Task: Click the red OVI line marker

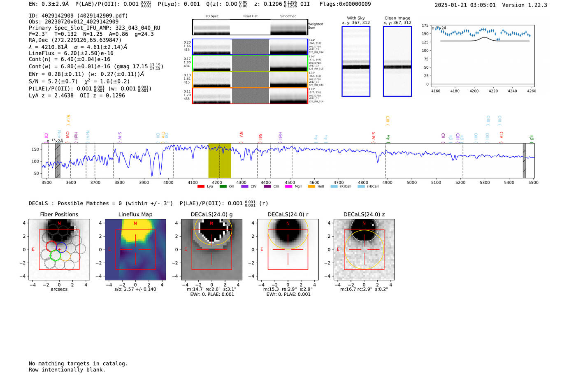Action: 67,137
